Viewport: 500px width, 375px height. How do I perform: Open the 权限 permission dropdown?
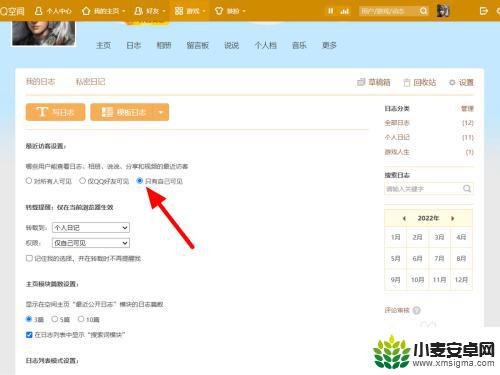point(91,243)
